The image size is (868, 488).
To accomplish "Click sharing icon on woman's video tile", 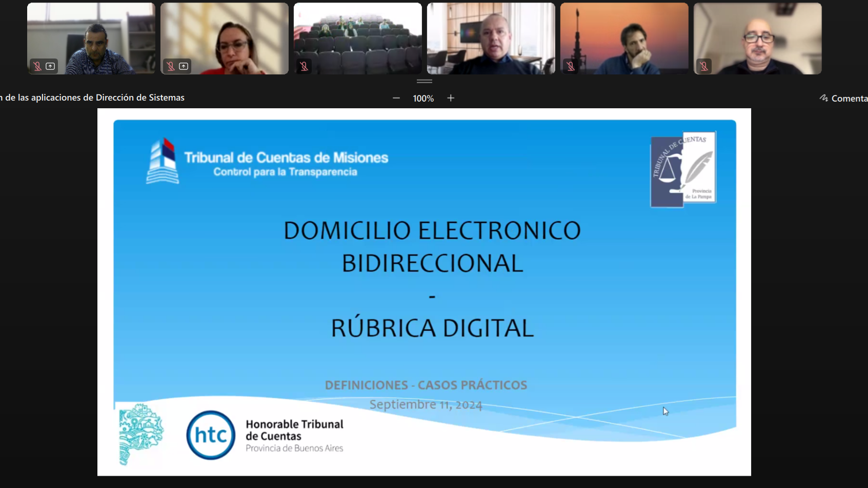I will tap(184, 66).
